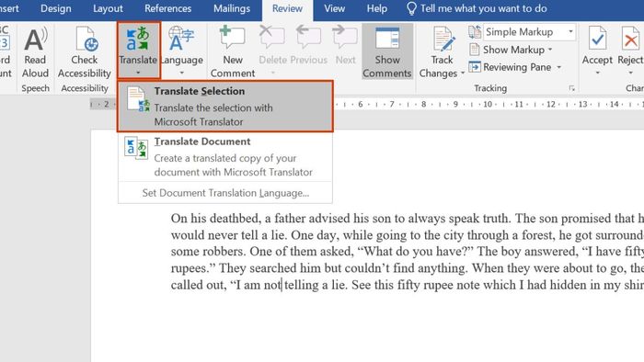Expand the Track Changes dropdown arrow
Image resolution: width=644 pixels, height=362 pixels.
pos(463,74)
